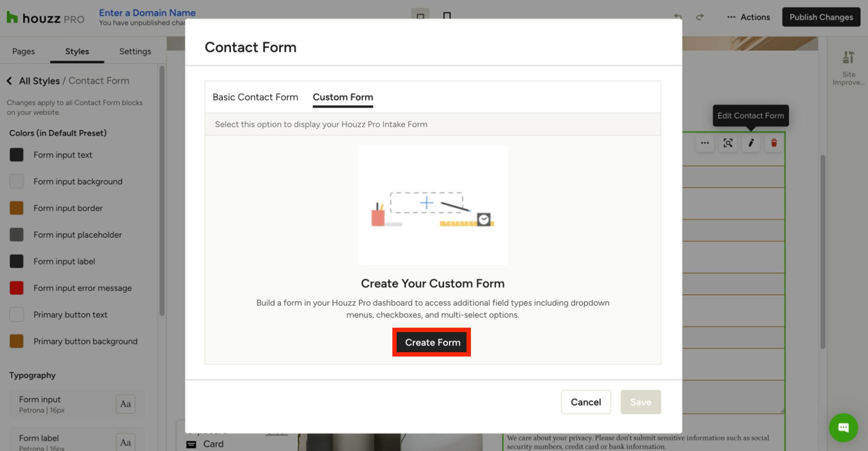
Task: Redo the last change
Action: click(x=700, y=17)
